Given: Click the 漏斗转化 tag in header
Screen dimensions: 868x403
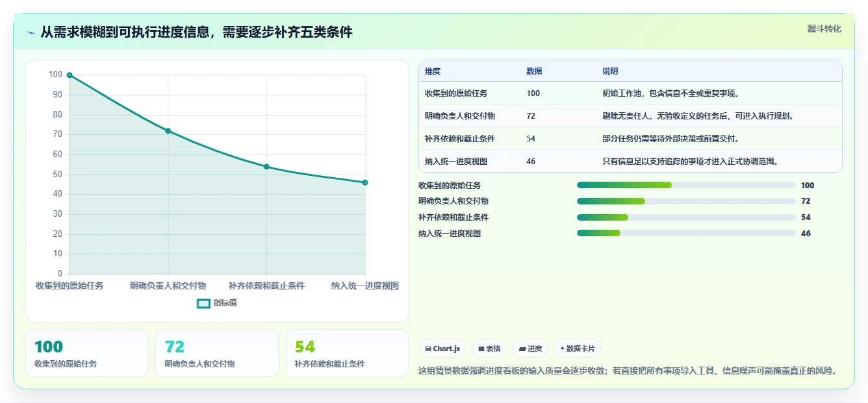Looking at the screenshot, I should point(824,29).
